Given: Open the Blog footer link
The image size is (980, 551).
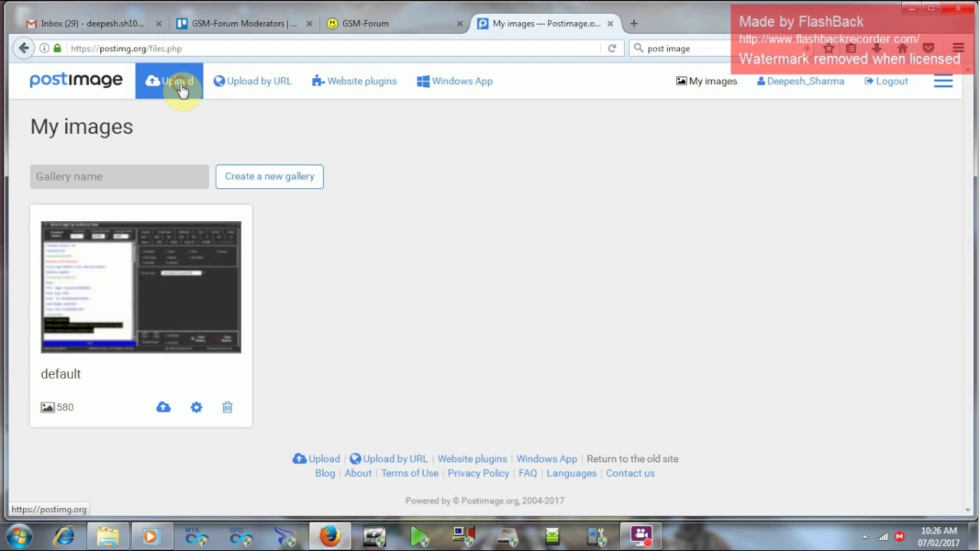Looking at the screenshot, I should point(325,473).
